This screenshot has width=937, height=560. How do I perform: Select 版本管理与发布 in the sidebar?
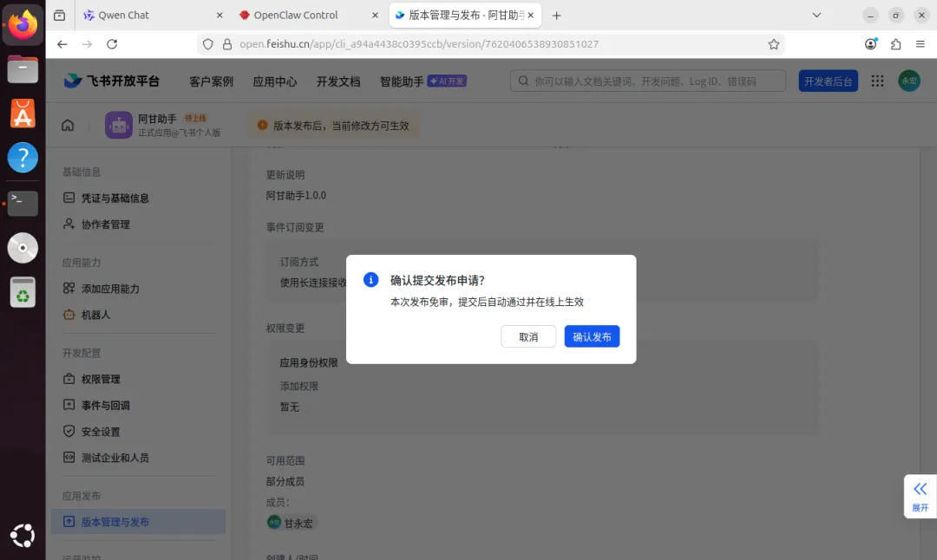[139, 521]
